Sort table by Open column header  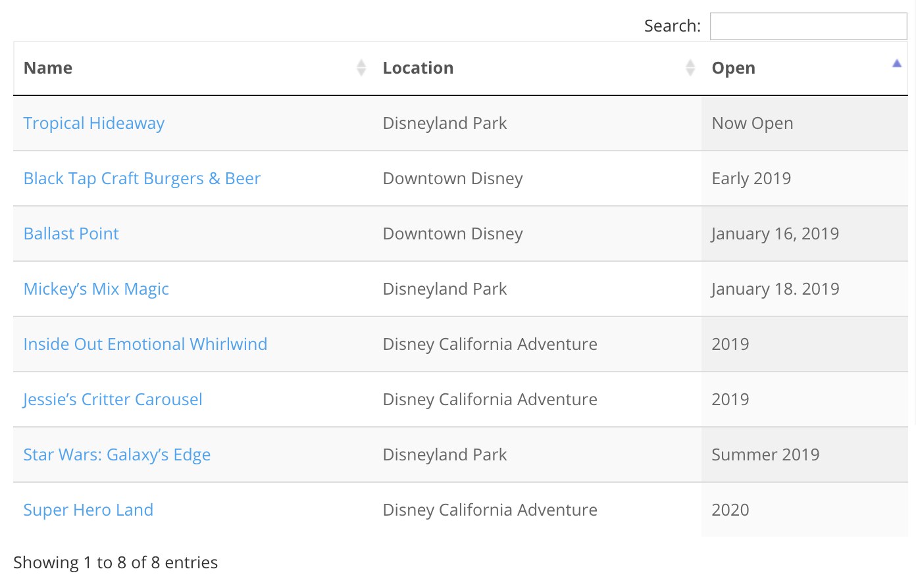(x=733, y=68)
